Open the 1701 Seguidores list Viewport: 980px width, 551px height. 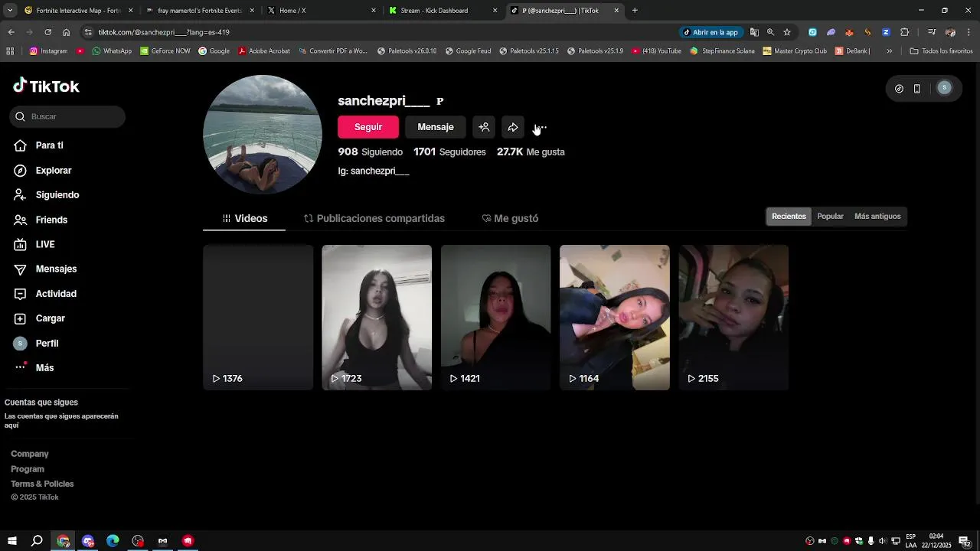coord(449,152)
